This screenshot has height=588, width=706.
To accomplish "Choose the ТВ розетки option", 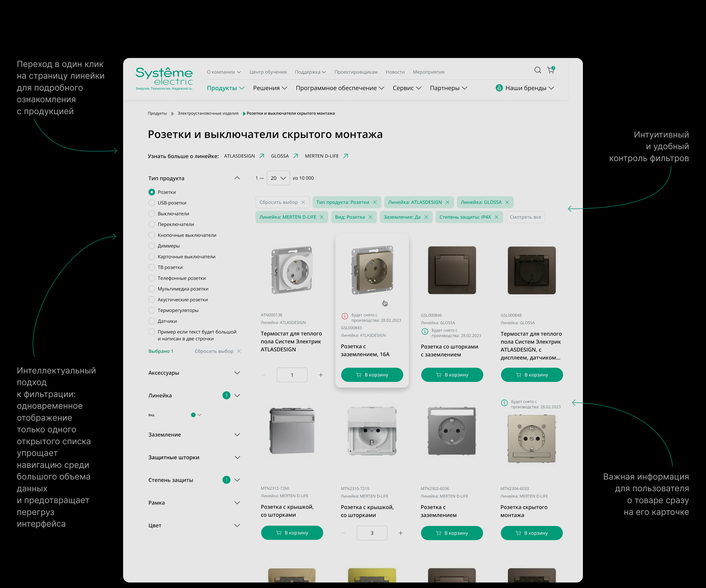I will click(x=152, y=267).
